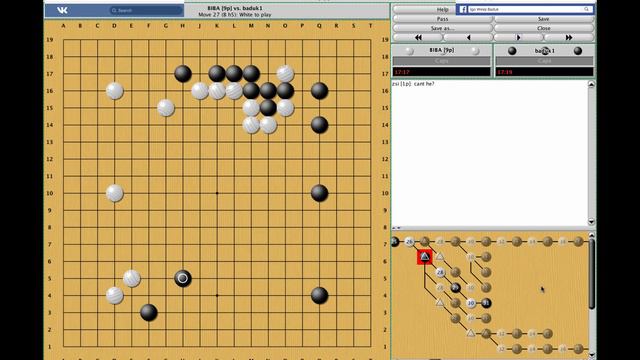Step forward one move
This screenshot has width=640, height=360.
pos(518,38)
